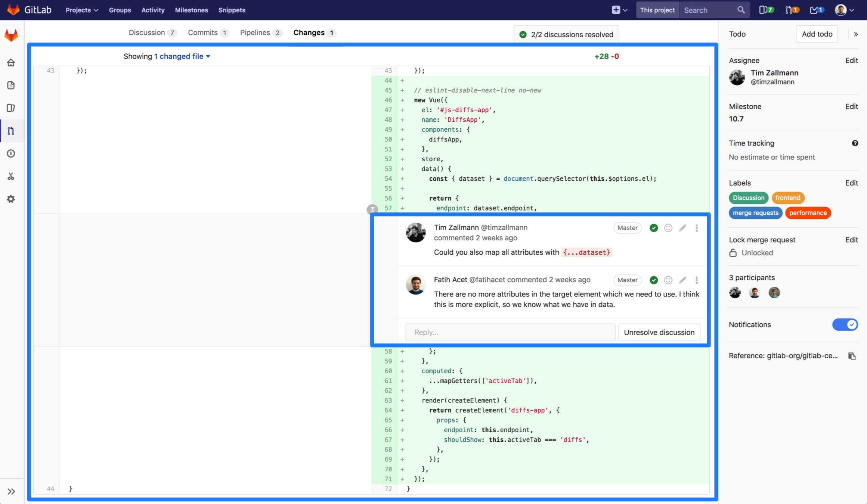Open the merge requests sidebar icon
The height and width of the screenshot is (504, 867).
pos(11,131)
